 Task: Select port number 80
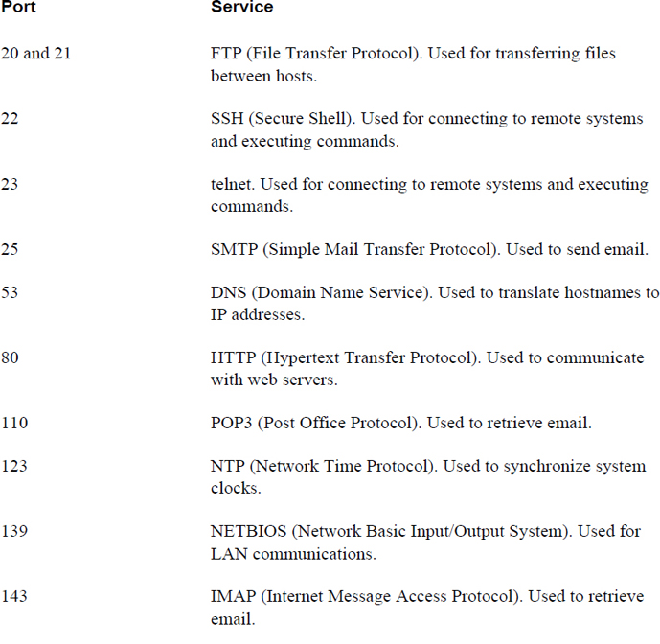click(11, 358)
